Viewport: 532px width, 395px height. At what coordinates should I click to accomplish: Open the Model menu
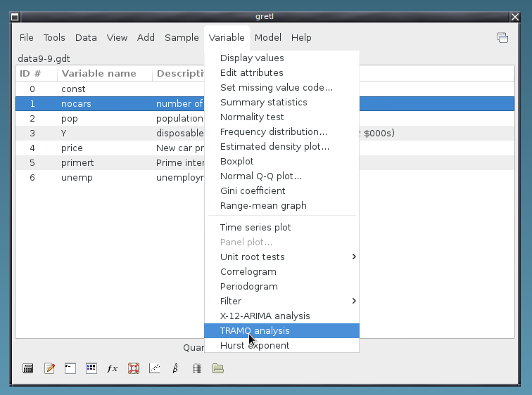point(267,38)
